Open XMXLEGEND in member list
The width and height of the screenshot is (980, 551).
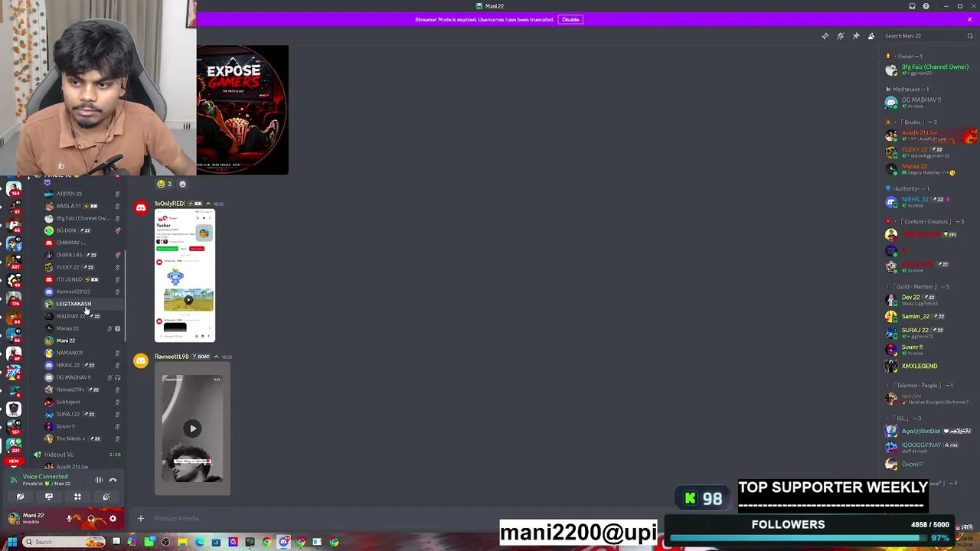pyautogui.click(x=928, y=366)
